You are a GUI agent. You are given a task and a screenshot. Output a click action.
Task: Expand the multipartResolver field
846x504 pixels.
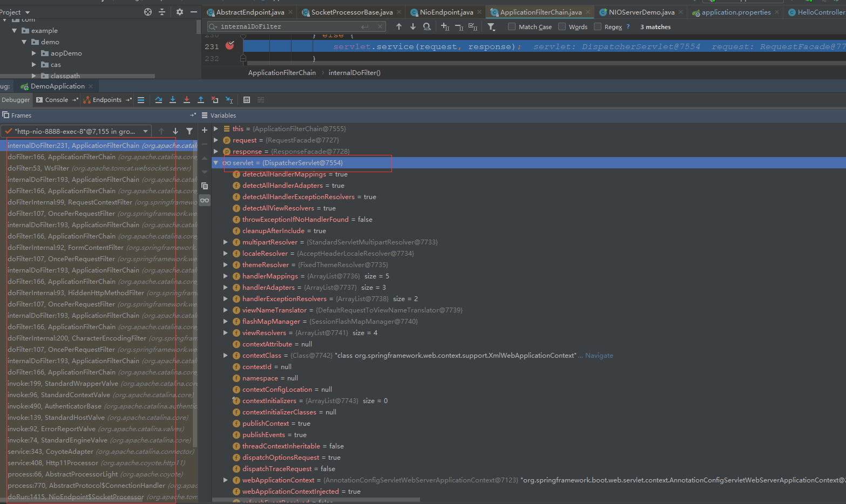pyautogui.click(x=226, y=242)
